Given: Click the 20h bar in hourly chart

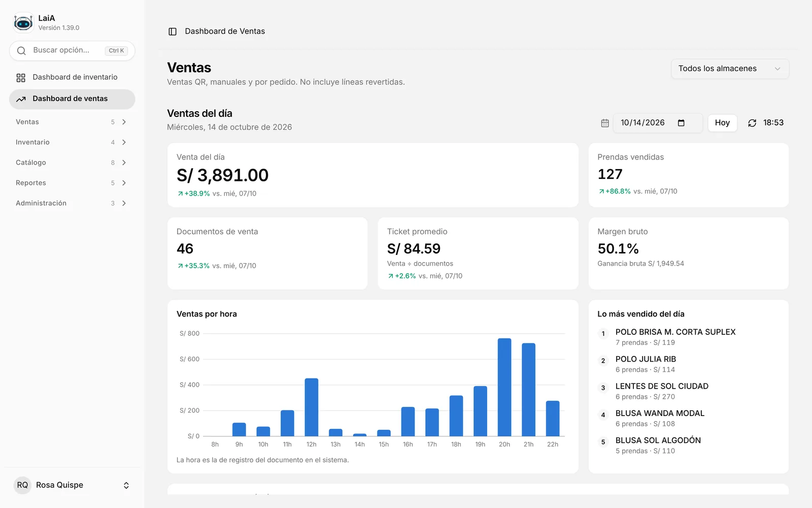Looking at the screenshot, I should [x=504, y=387].
